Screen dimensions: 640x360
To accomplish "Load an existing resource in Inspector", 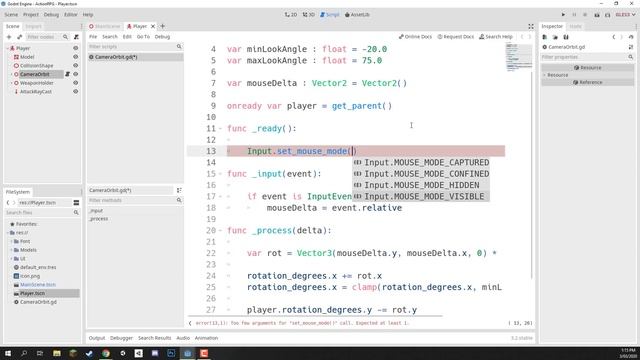I will point(555,37).
